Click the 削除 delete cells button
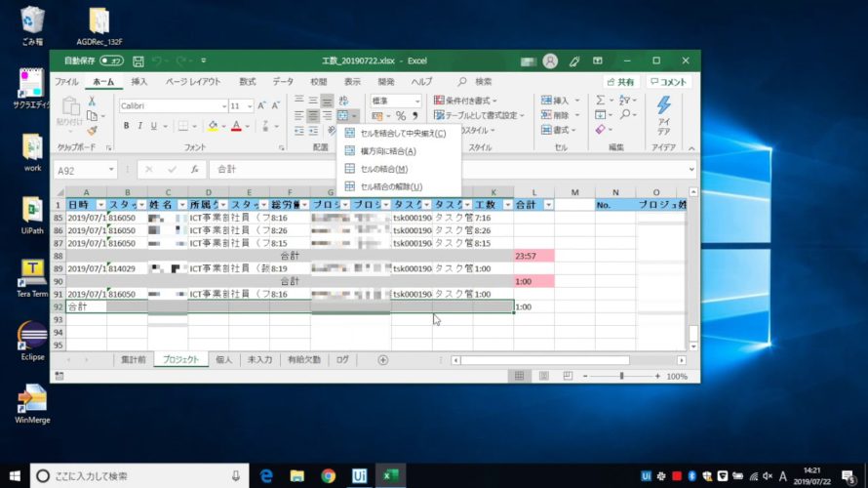This screenshot has width=868, height=488. click(x=560, y=114)
